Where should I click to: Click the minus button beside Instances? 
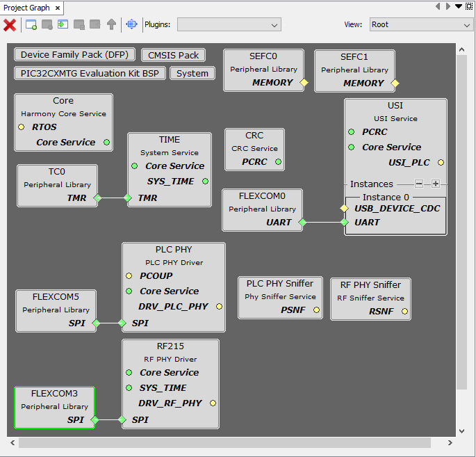pyautogui.click(x=419, y=184)
